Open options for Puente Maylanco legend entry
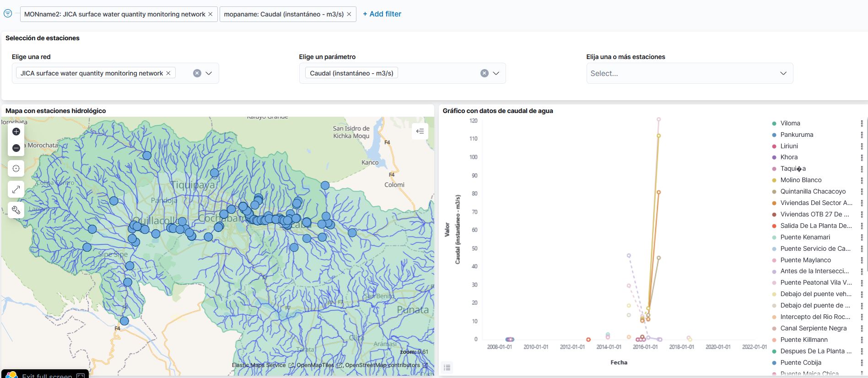868x378 pixels. 862,260
